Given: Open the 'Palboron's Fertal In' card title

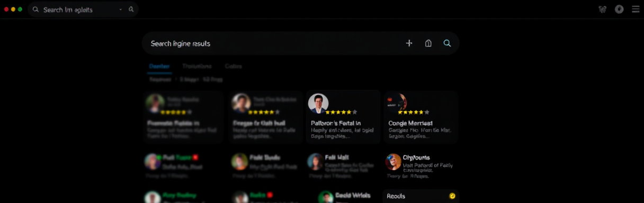Looking at the screenshot, I should [336, 123].
